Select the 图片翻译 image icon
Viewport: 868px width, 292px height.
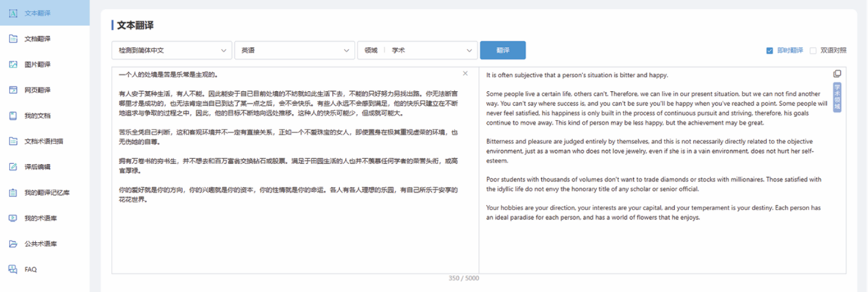[13, 64]
